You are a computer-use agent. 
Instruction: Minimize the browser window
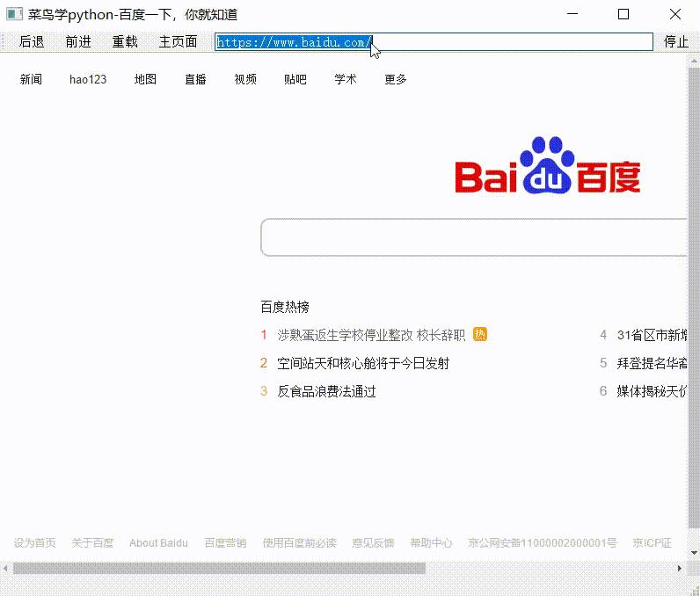tap(572, 14)
